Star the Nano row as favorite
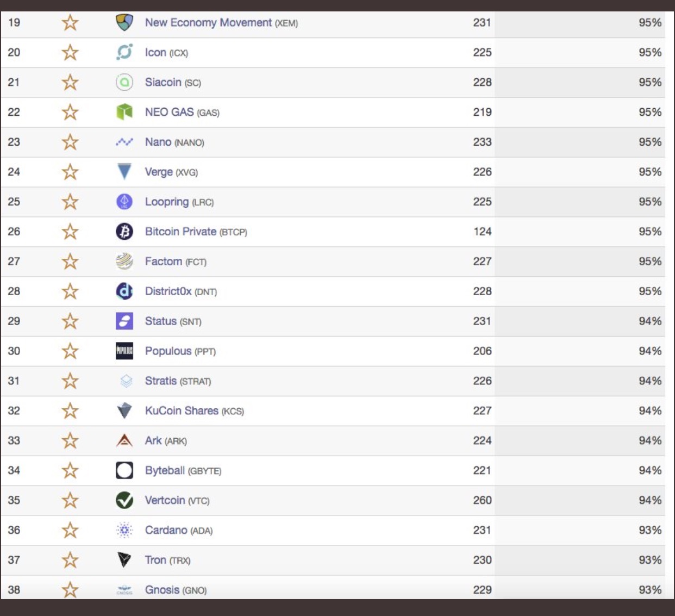The image size is (675, 616). coord(70,142)
